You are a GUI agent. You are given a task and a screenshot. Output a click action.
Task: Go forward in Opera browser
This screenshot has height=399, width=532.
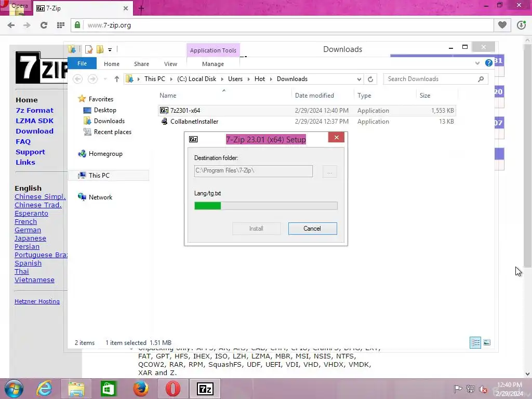click(27, 25)
